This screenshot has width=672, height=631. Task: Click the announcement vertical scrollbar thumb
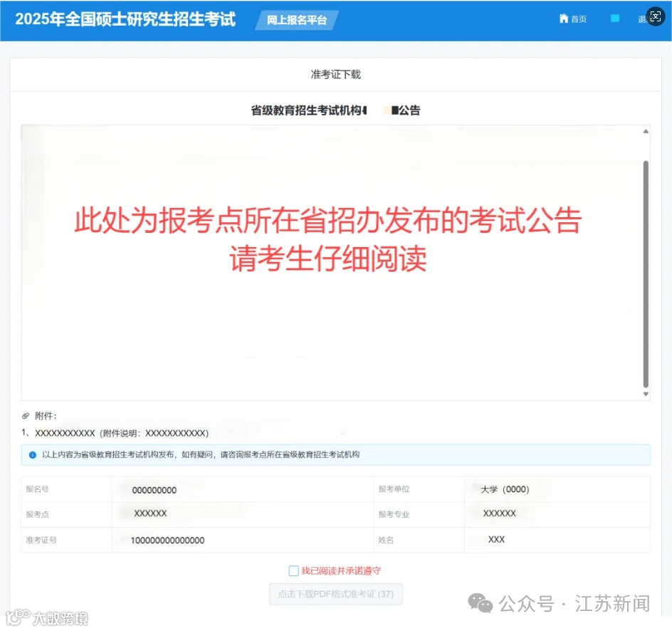point(646,274)
